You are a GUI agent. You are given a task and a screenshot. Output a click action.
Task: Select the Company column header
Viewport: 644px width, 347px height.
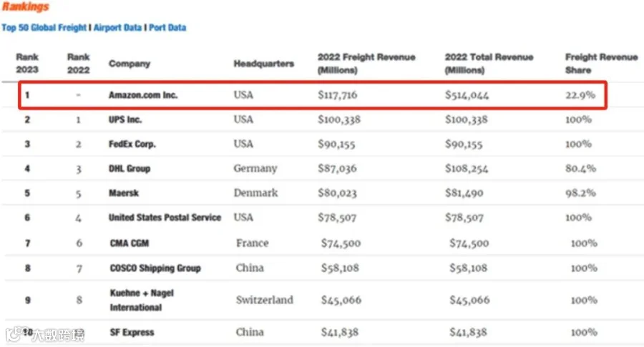(x=130, y=64)
